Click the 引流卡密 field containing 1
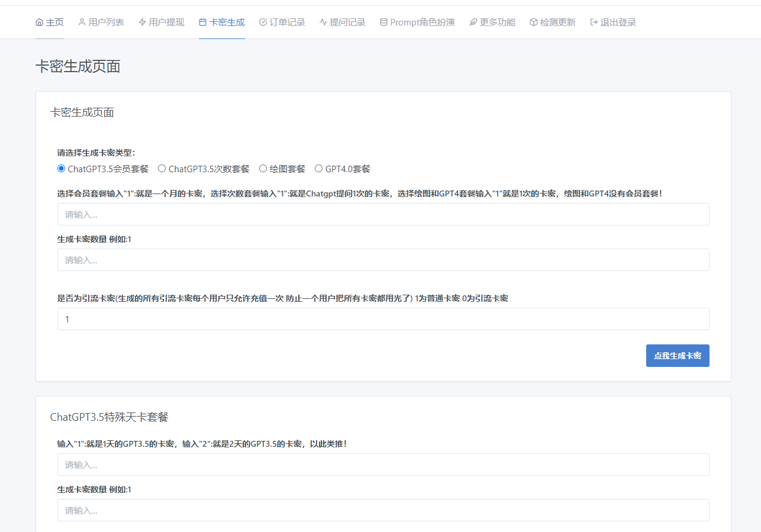761x532 pixels. [383, 319]
